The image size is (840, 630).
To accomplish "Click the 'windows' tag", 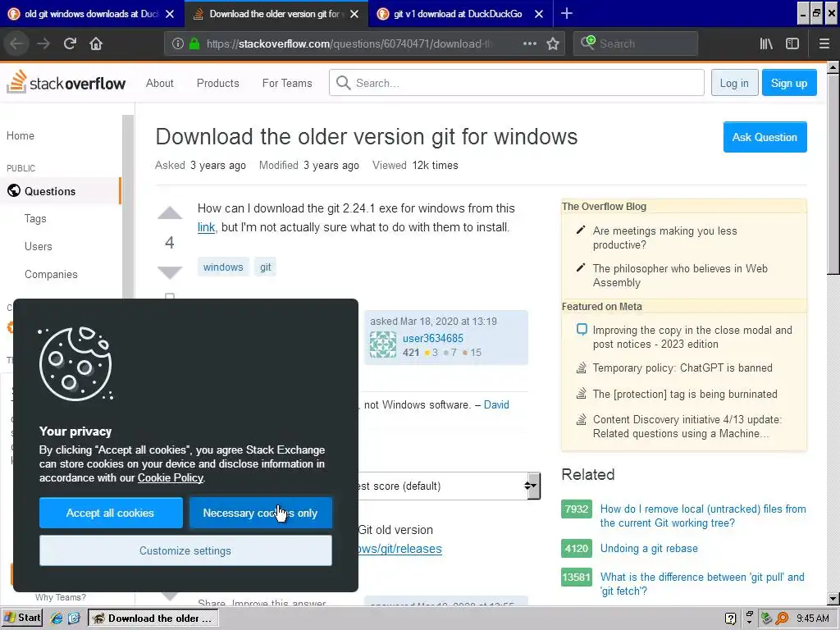I will coord(223,267).
